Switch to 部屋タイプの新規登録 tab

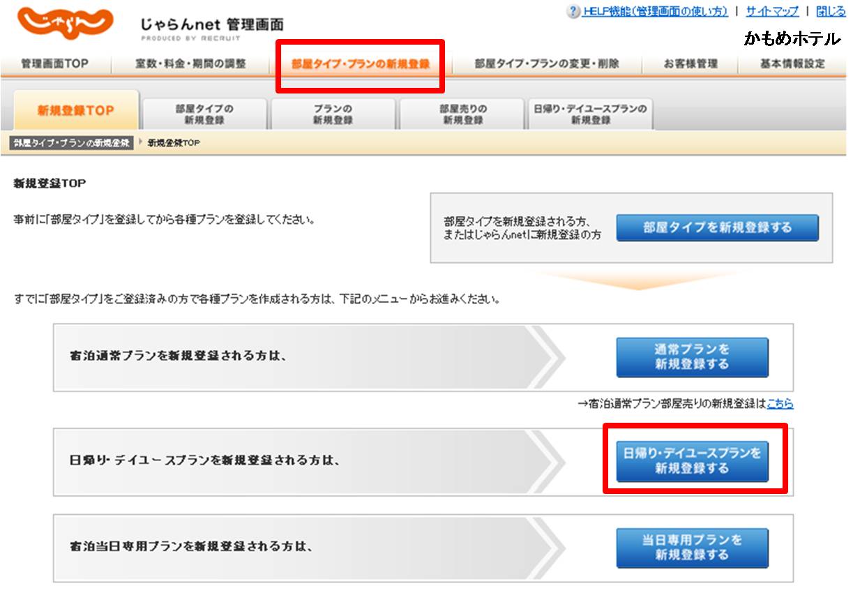click(x=204, y=114)
